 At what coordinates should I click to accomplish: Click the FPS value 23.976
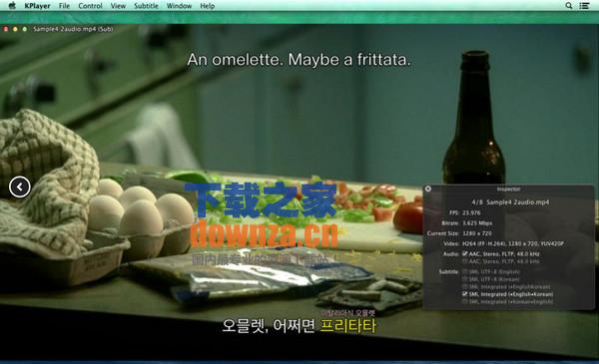(x=471, y=212)
